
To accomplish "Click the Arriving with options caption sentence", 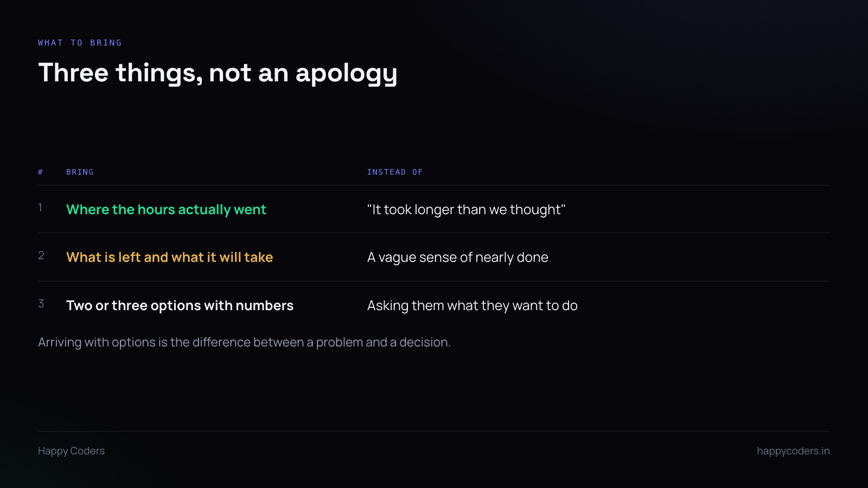I will (x=244, y=343).
